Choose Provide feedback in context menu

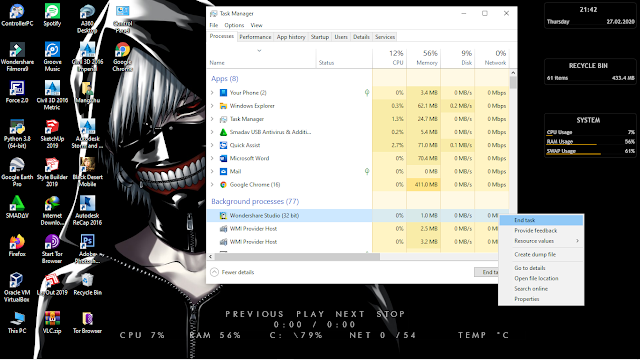[x=541, y=231]
